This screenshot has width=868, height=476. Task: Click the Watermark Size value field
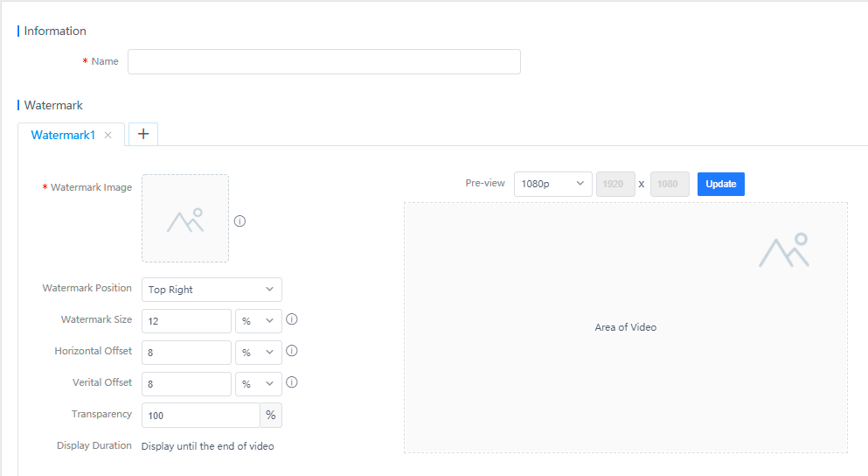click(186, 321)
